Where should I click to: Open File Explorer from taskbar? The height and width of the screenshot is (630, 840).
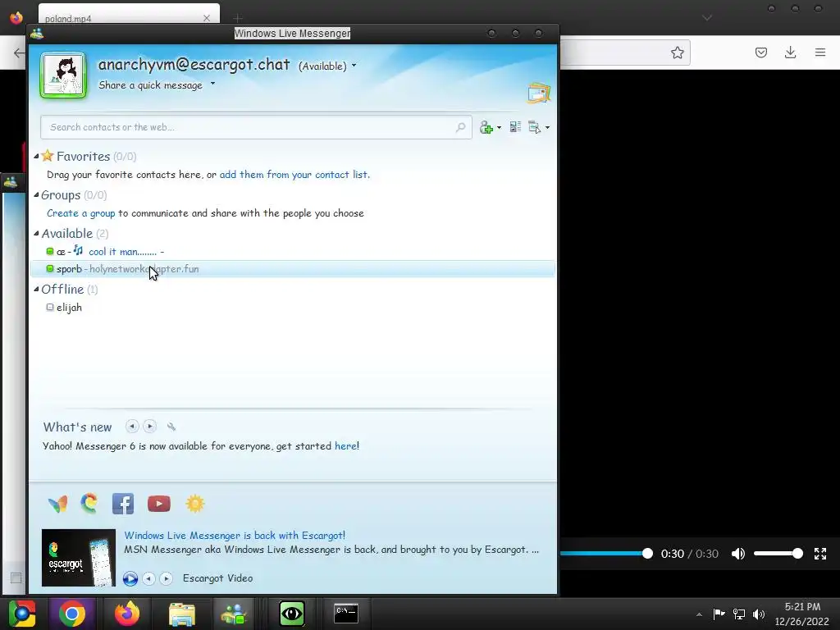tap(182, 614)
